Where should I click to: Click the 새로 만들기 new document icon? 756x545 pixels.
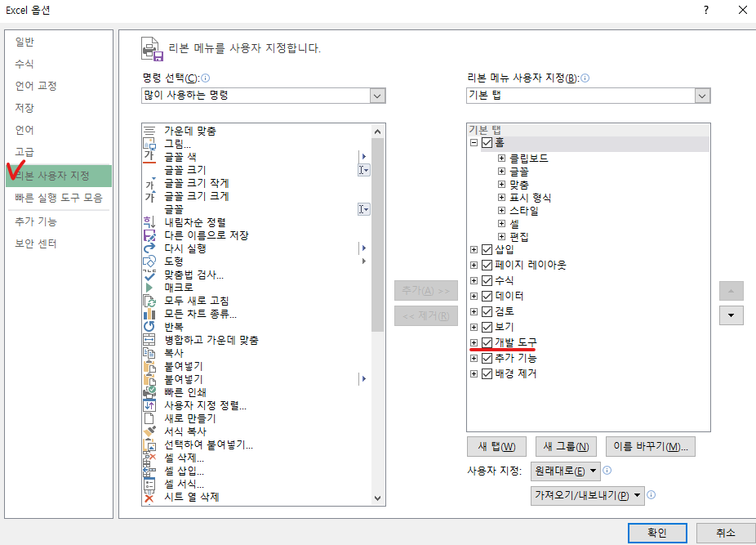(149, 418)
